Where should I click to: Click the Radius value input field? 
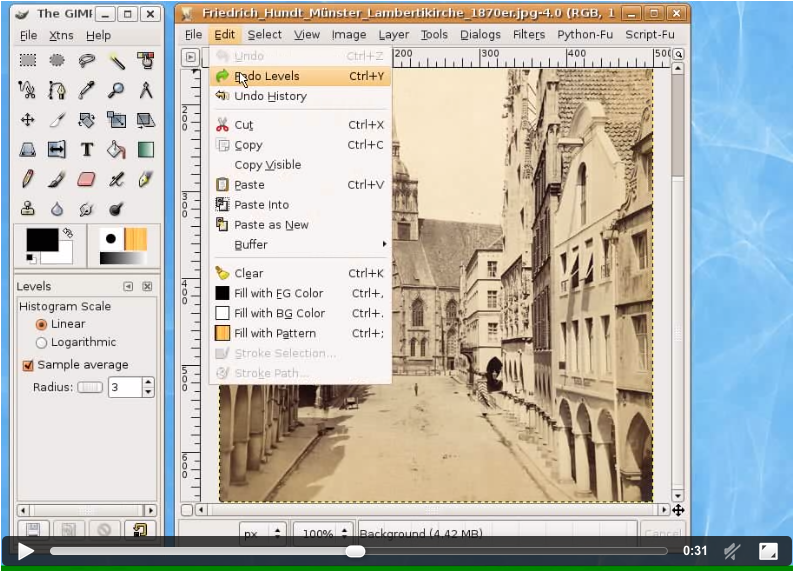(x=125, y=387)
